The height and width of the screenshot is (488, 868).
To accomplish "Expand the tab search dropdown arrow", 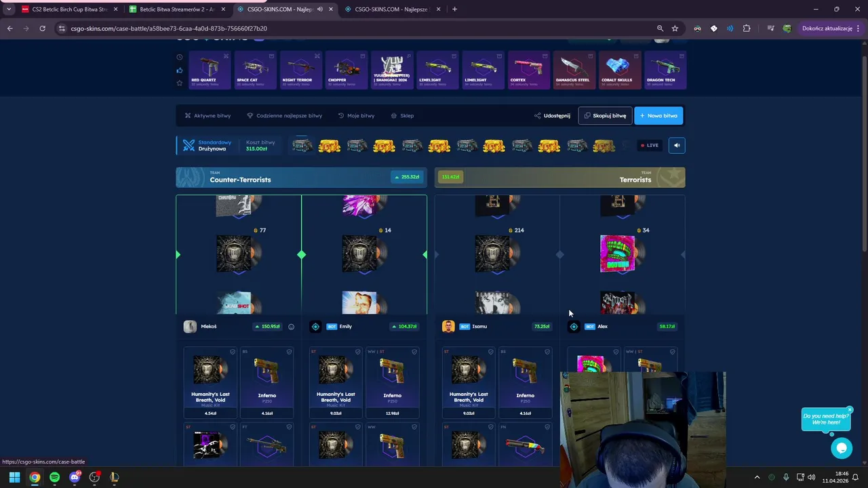I will 8,9.
